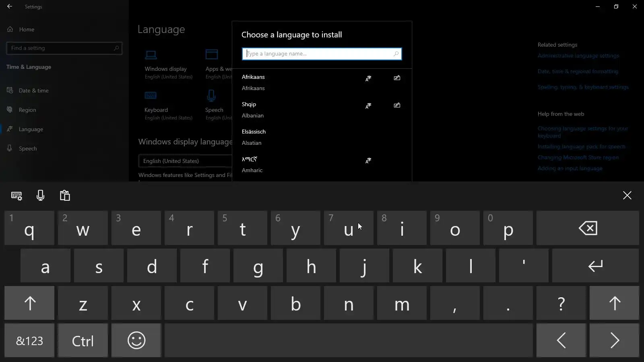Tap the a key

tap(45, 265)
